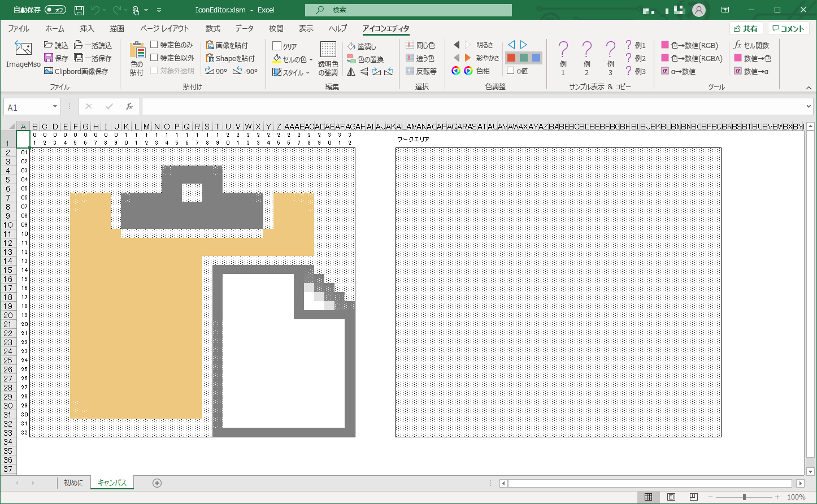Switch to page break preview
This screenshot has height=504, width=817.
tap(693, 497)
